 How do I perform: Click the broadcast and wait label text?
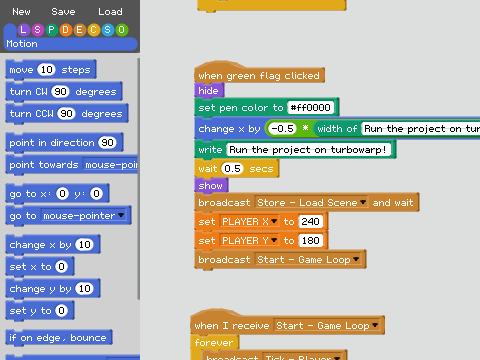(393, 203)
